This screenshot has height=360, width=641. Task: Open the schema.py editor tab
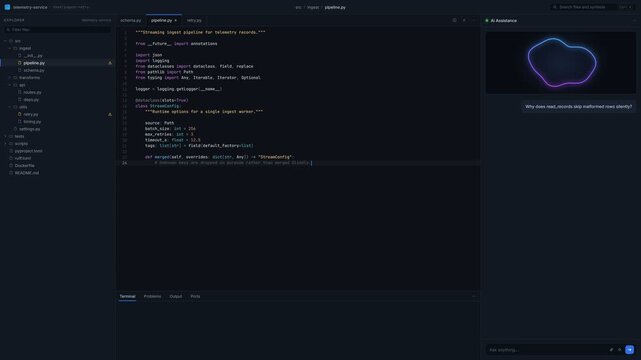tap(130, 20)
